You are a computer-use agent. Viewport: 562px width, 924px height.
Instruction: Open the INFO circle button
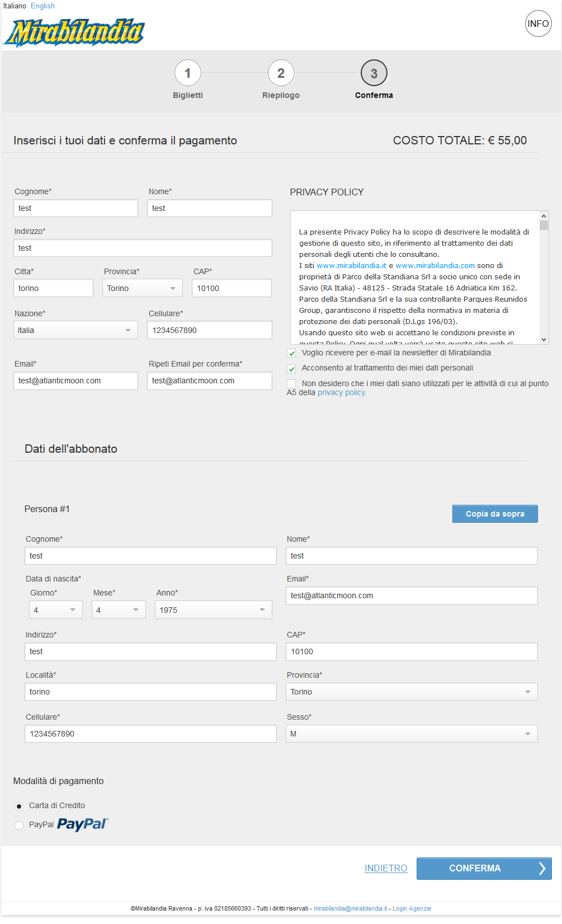coord(538,24)
